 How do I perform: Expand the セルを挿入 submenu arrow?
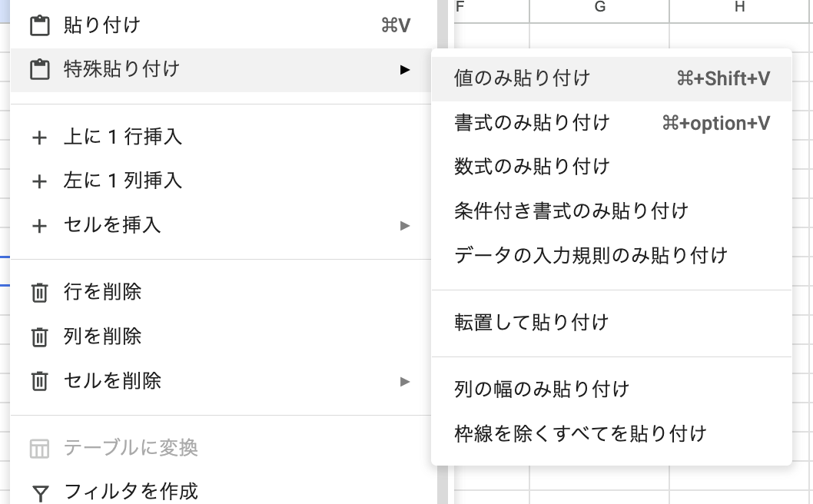click(406, 225)
